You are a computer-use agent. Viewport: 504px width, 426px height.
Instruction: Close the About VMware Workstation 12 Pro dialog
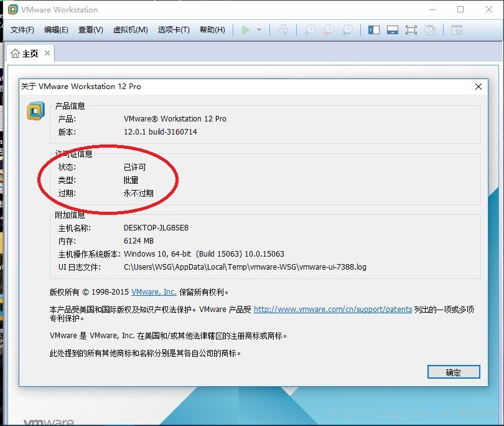click(x=478, y=87)
